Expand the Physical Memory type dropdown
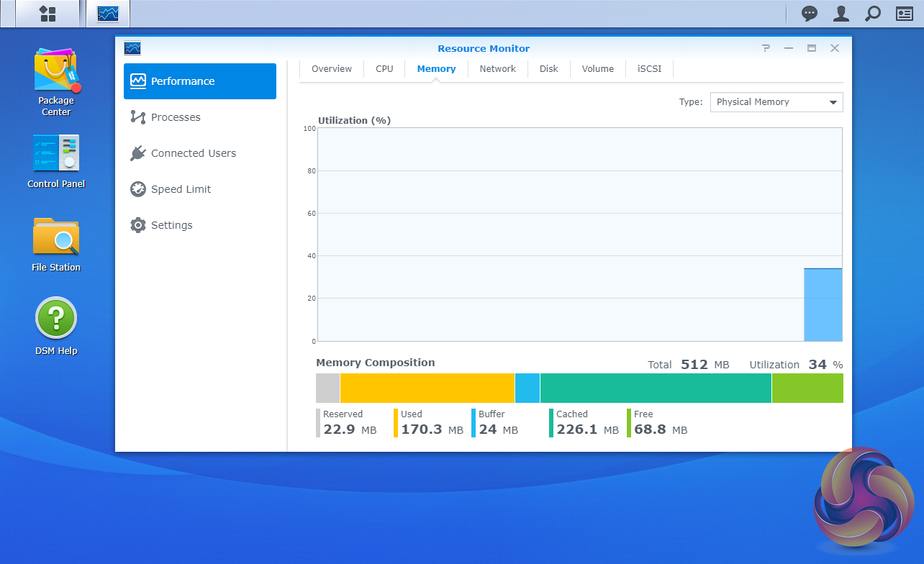 [x=776, y=102]
